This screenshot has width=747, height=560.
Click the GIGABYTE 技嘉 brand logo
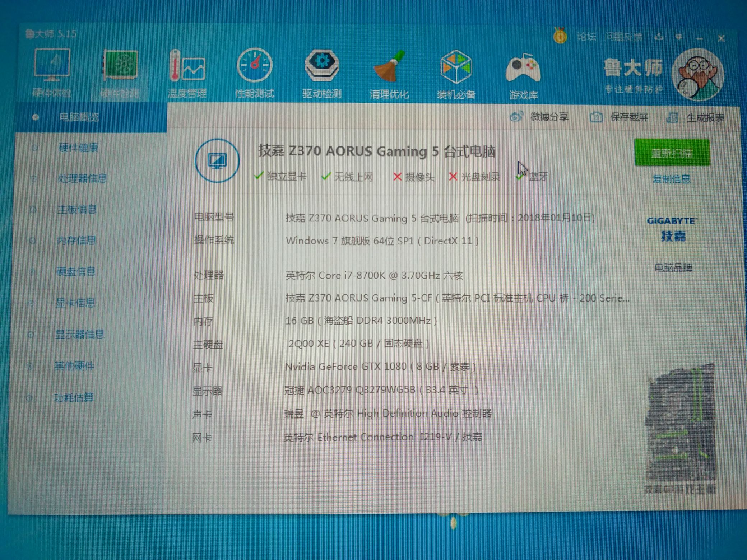point(672,229)
